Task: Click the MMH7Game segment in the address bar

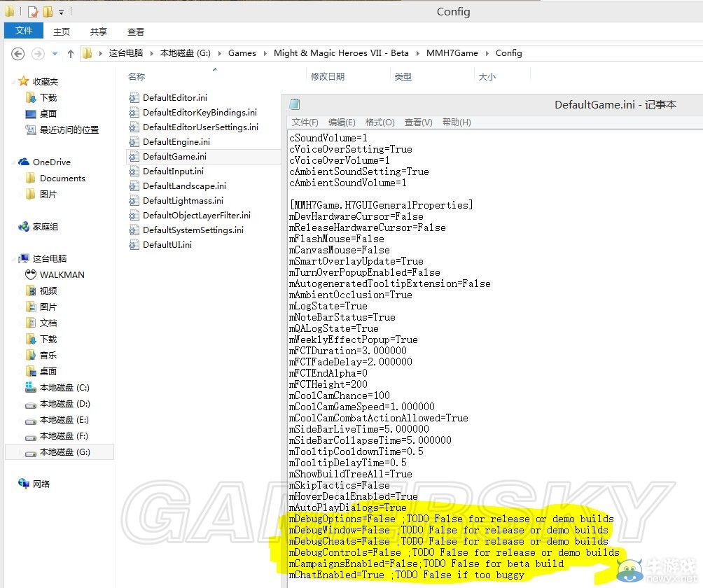Action: [452, 53]
